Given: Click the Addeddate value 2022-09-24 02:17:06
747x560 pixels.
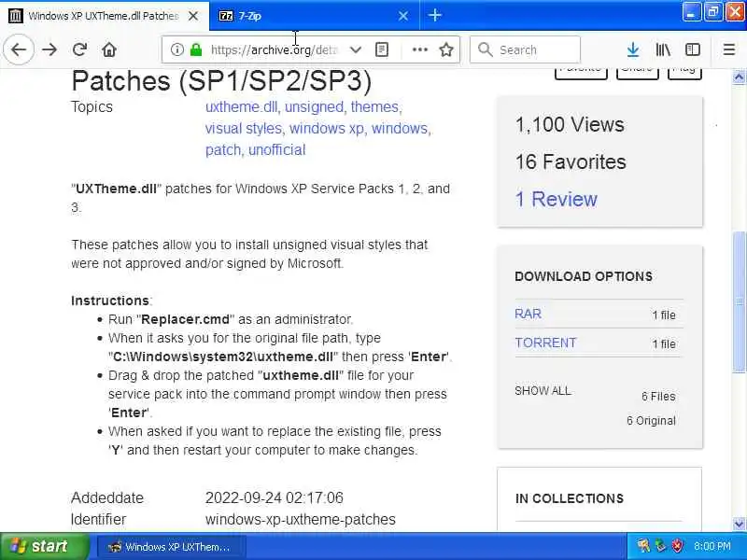Looking at the screenshot, I should tap(274, 497).
